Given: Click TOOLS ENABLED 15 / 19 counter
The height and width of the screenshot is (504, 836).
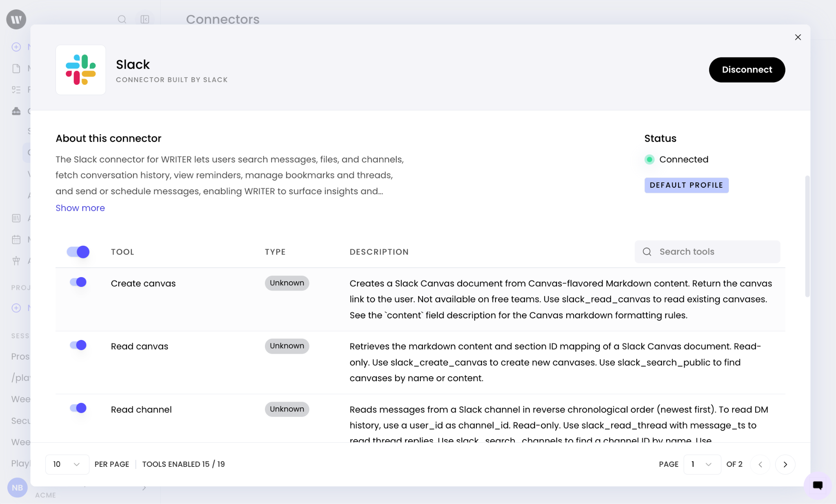Looking at the screenshot, I should 183,464.
